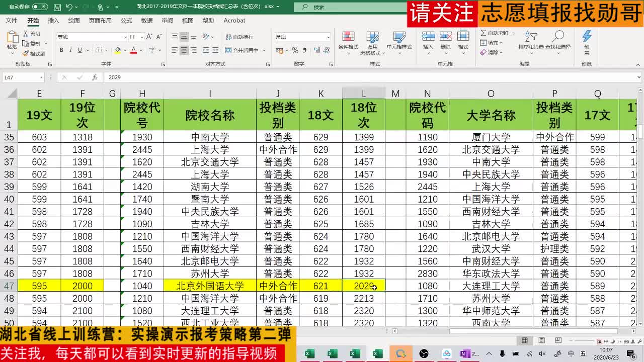Toggle center horizontal alignment
Viewport: 644px width, 362px height.
[184, 50]
